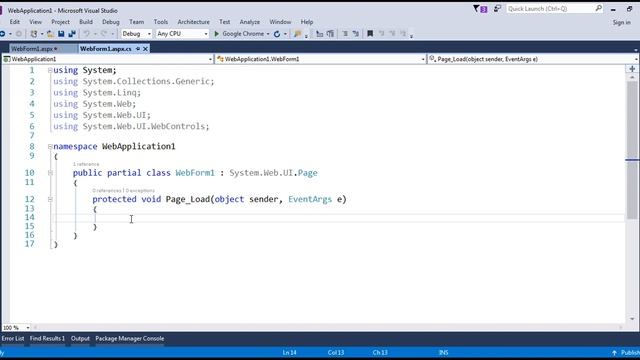Click the feedback icon beside Quick Launch
Image resolution: width=640 pixels, height=360 pixels.
[497, 9]
